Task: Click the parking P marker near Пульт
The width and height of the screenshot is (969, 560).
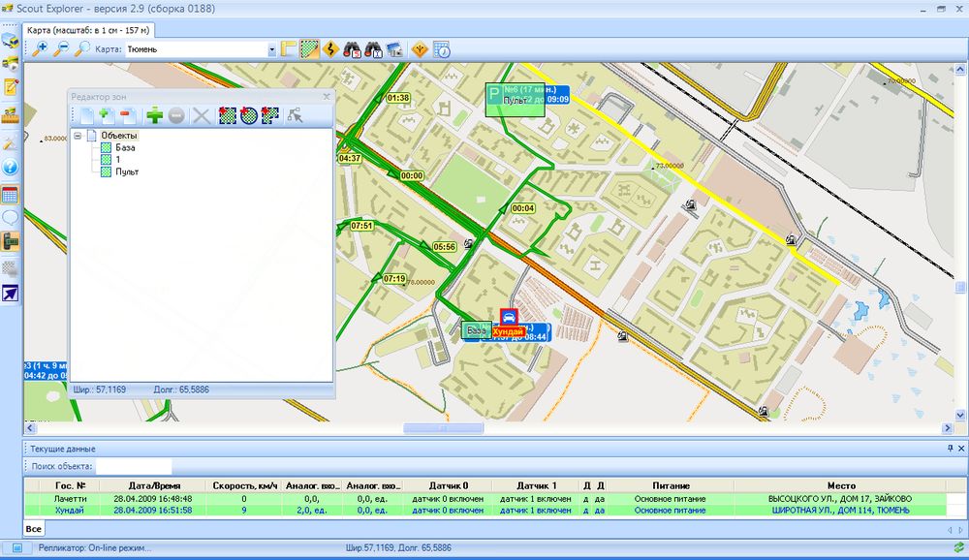Action: click(494, 95)
